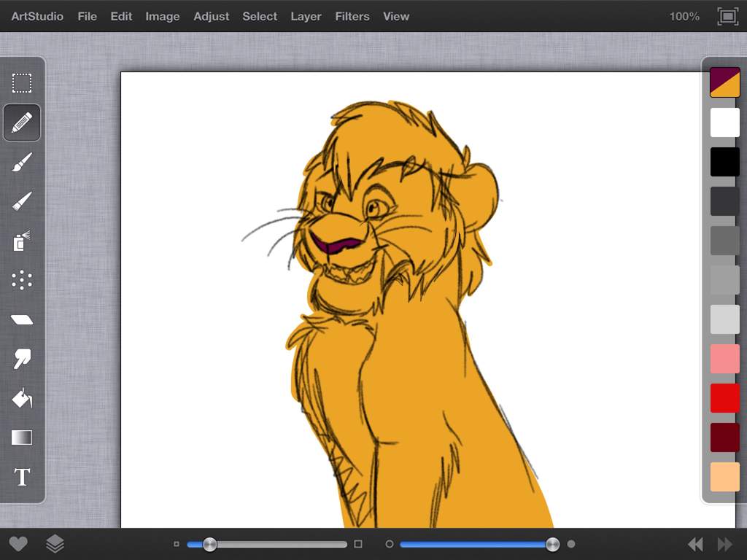This screenshot has width=747, height=560.
Task: Pick the Smudge finger tool
Action: tap(22, 359)
